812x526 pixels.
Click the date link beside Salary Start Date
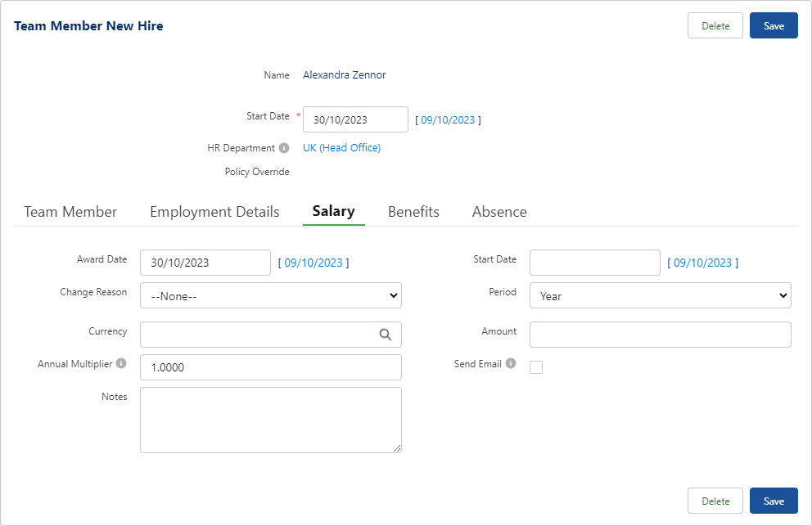(x=702, y=263)
